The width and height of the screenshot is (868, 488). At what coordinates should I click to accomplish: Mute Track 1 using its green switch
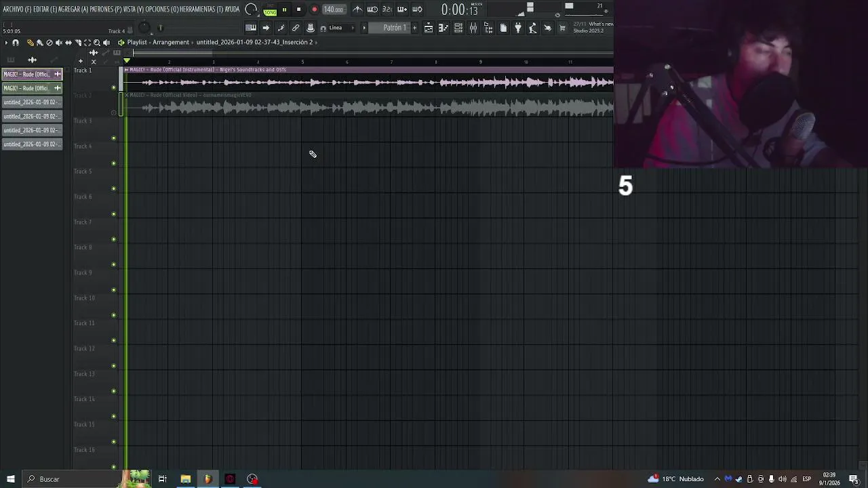click(113, 87)
